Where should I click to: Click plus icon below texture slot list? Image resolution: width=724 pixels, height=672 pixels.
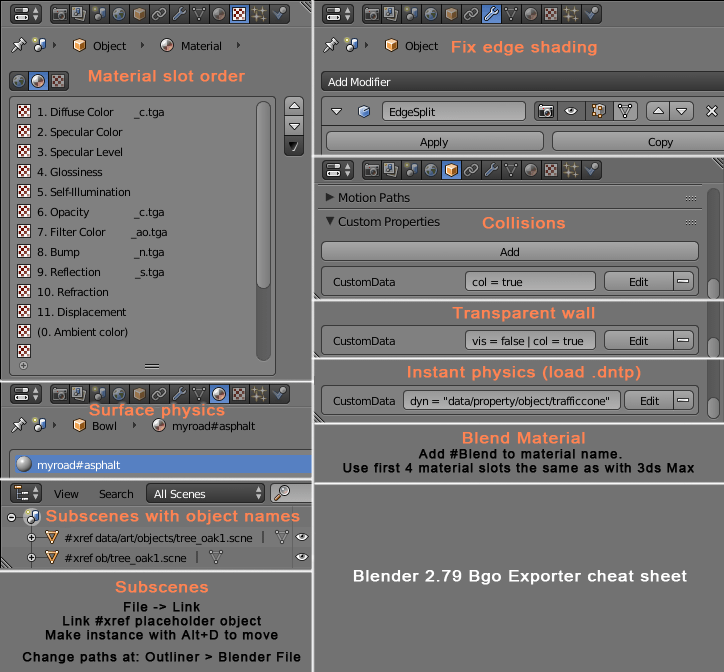click(x=24, y=365)
